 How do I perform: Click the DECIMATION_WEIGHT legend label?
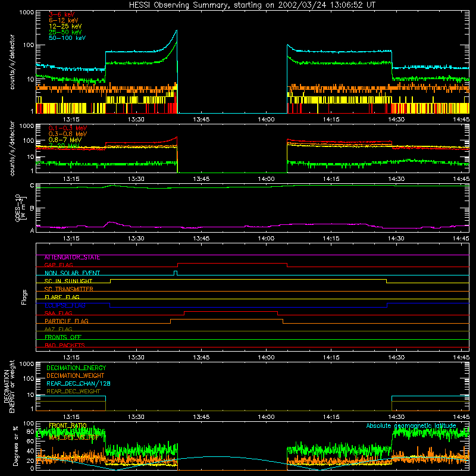tap(76, 375)
